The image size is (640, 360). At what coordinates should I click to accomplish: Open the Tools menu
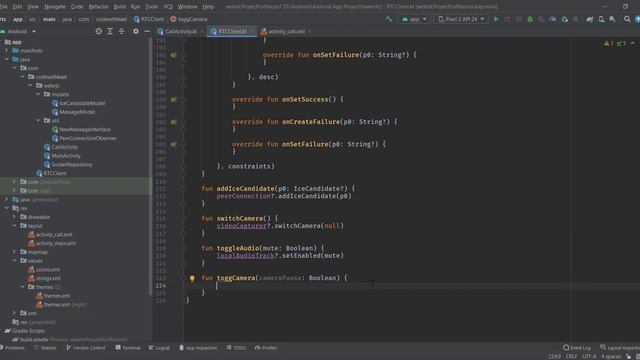coord(151,7)
